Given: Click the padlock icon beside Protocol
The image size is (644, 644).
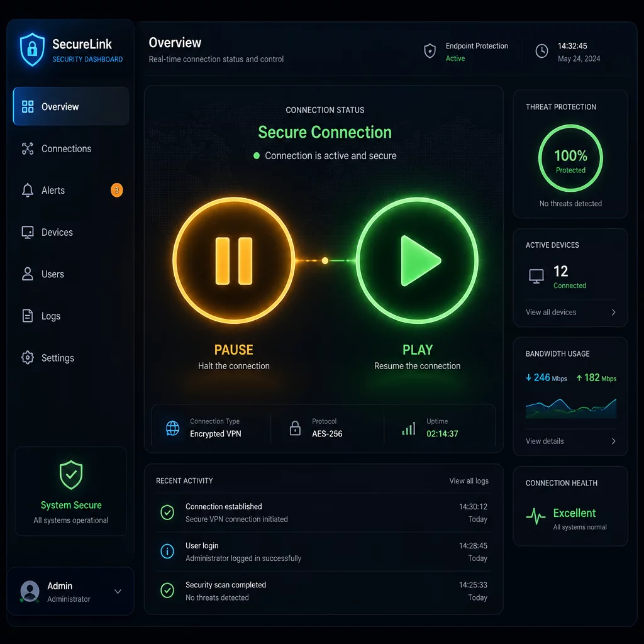Looking at the screenshot, I should pos(295,428).
